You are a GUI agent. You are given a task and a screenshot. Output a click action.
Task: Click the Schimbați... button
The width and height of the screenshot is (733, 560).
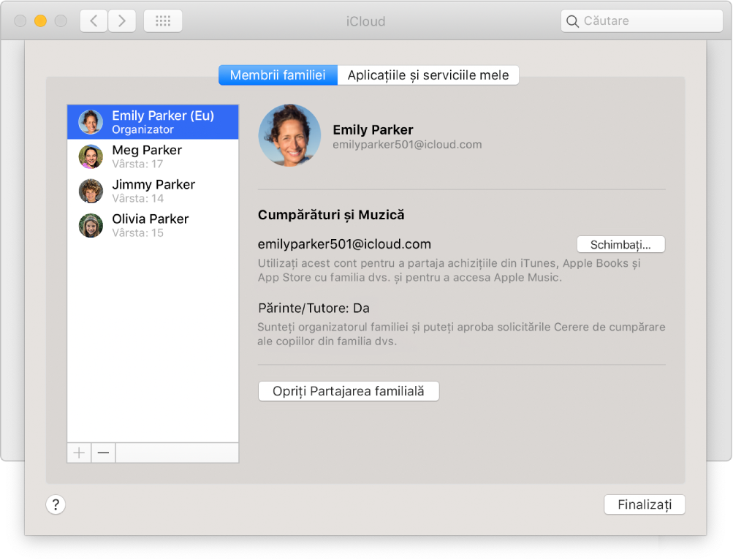click(x=620, y=245)
